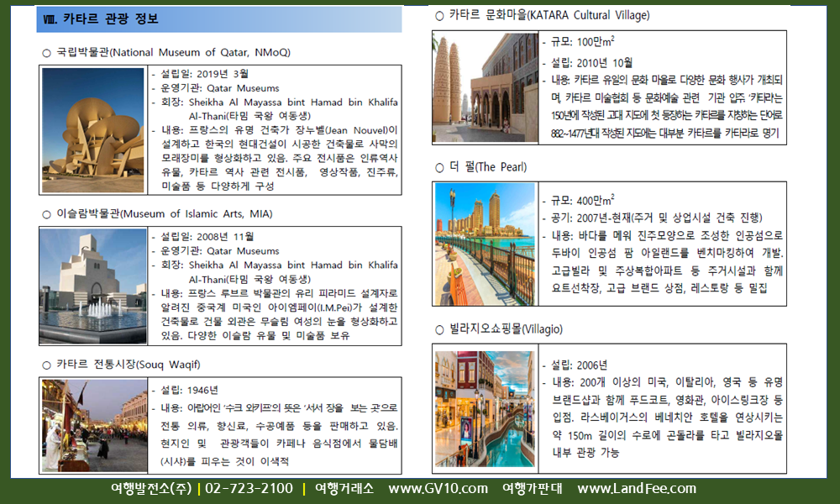Click the KATARA Cultural Village photo
The width and height of the screenshot is (840, 504).
[486, 88]
